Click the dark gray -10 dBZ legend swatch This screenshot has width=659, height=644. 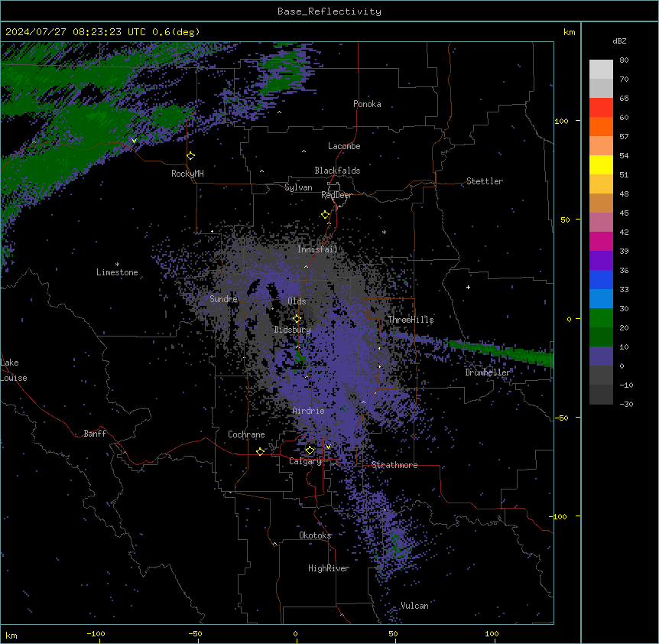601,395
